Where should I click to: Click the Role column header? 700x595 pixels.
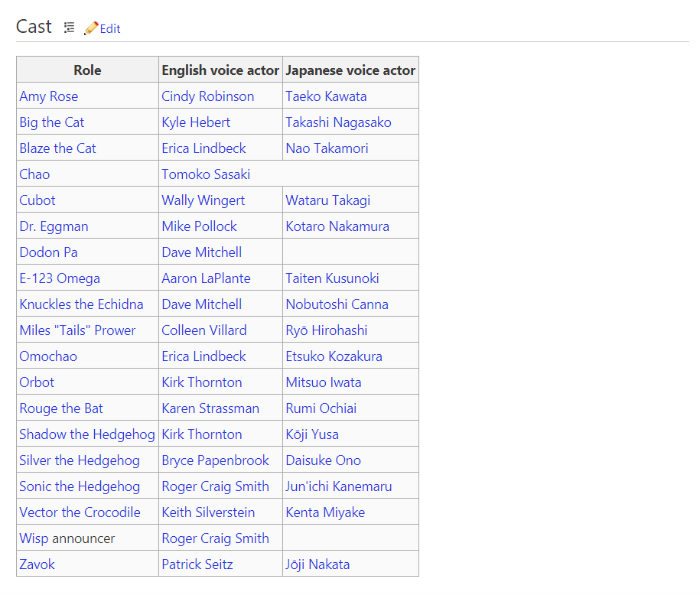tap(87, 70)
